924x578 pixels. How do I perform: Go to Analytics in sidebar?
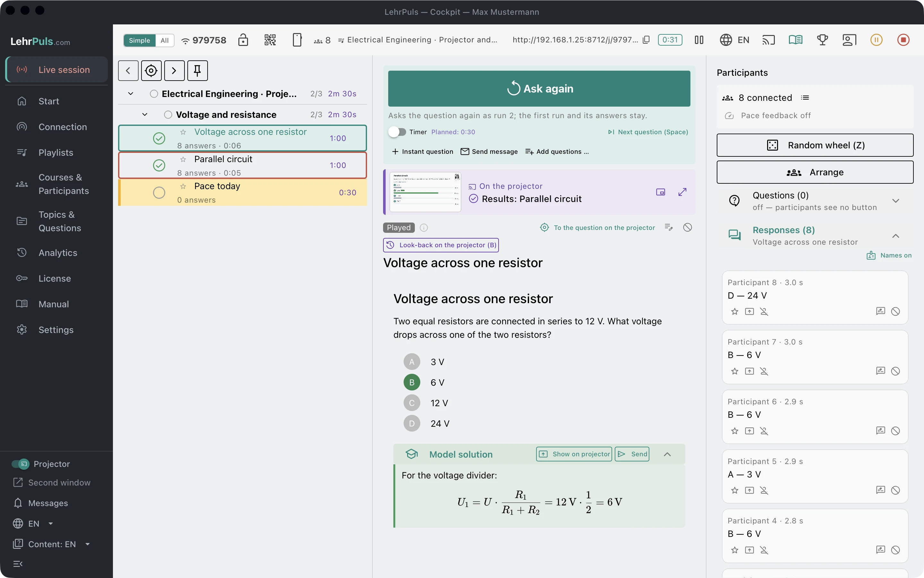click(x=56, y=253)
